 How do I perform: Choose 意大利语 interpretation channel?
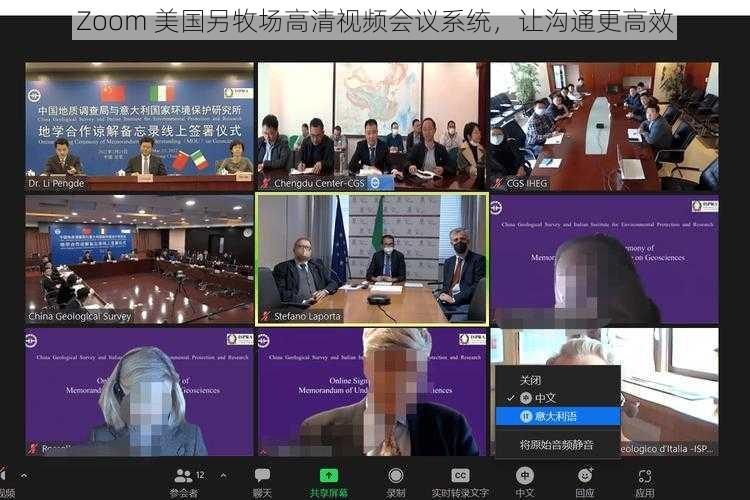[558, 416]
